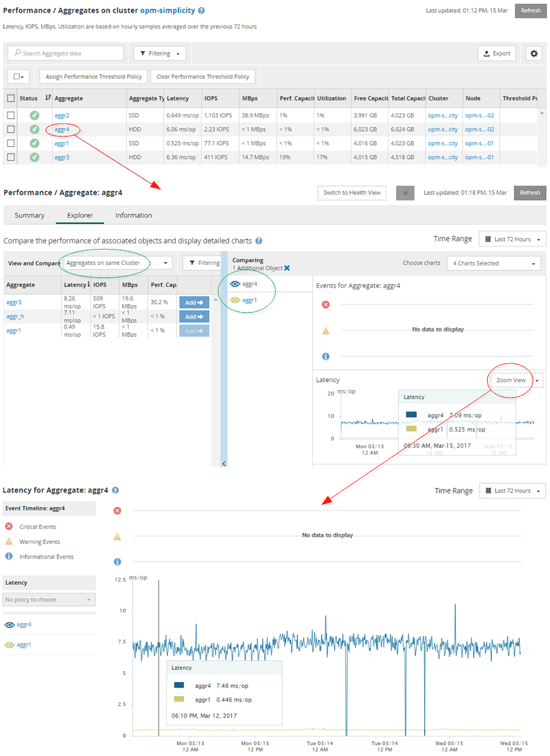Click aggregate table scrollbar up arrow

point(542,113)
